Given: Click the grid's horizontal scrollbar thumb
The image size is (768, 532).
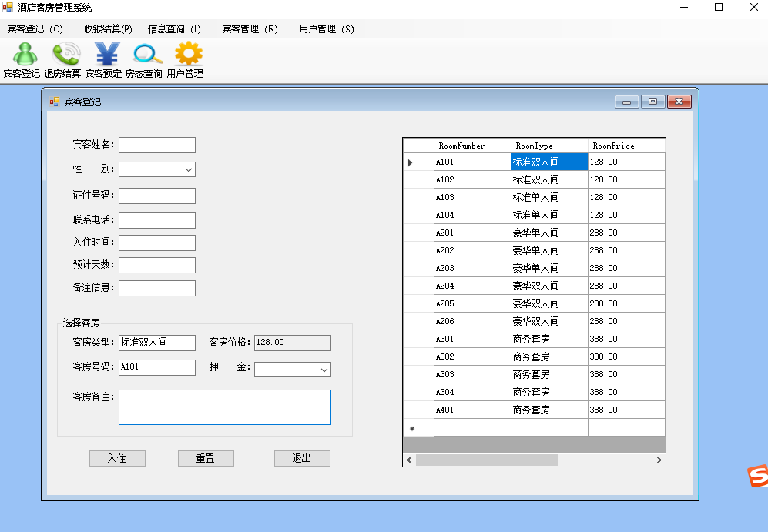Looking at the screenshot, I should point(486,460).
